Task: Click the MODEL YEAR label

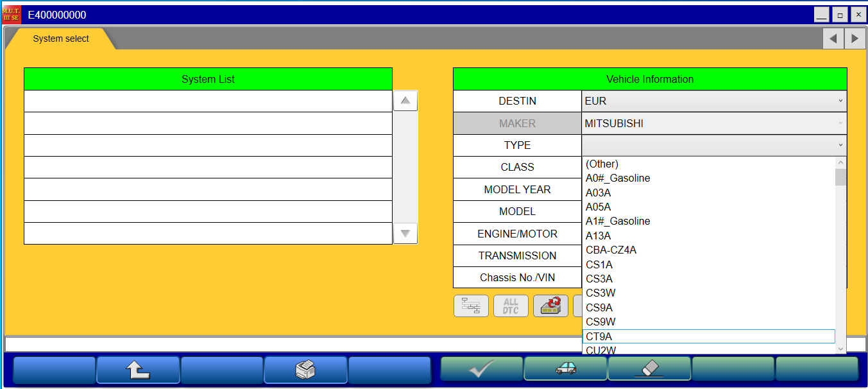Action: tap(517, 189)
